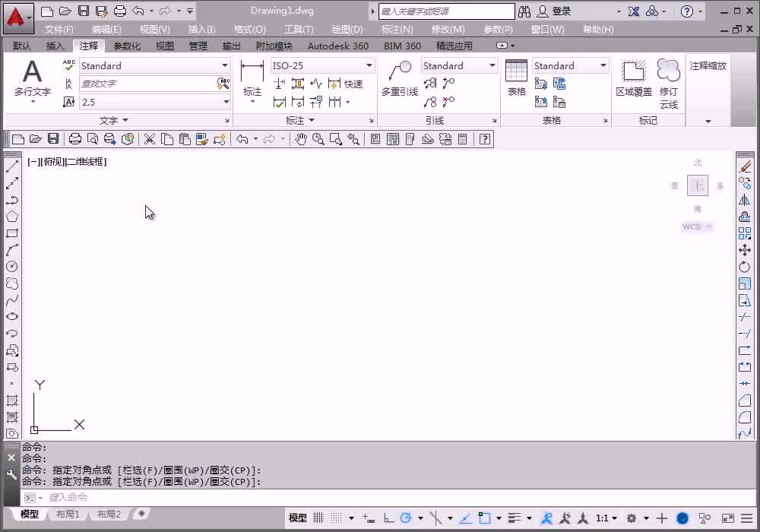Open the table style Standard dropdown

click(x=603, y=65)
